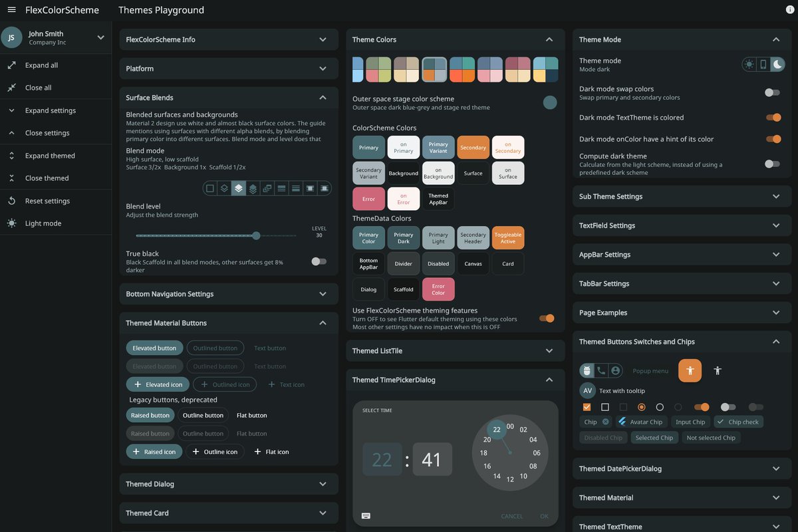Click CANCEL in the time picker

512,516
